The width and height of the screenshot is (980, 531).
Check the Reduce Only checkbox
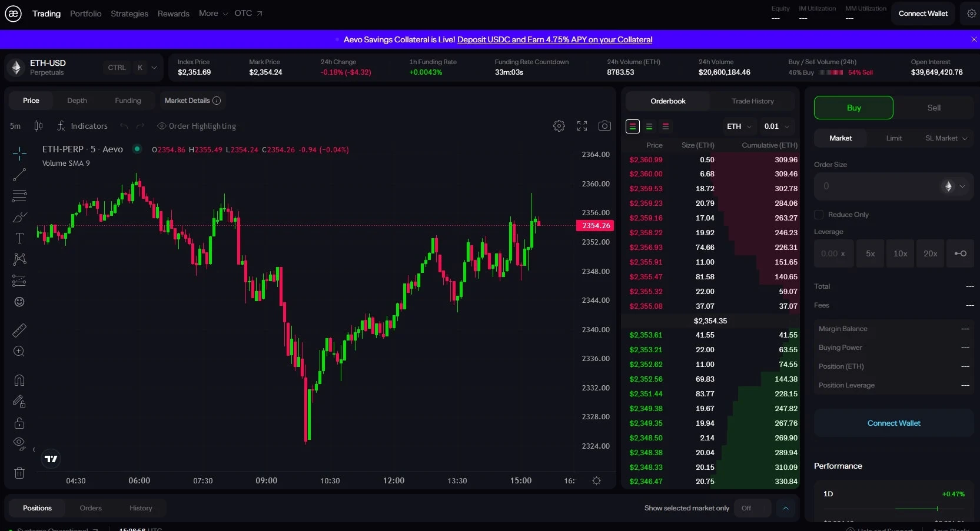tap(819, 215)
